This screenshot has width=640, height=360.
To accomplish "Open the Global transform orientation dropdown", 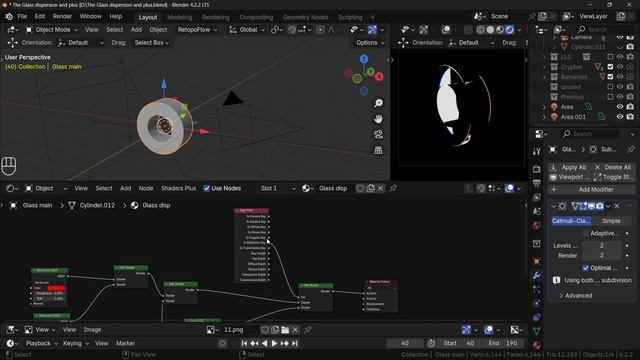I will tap(247, 29).
